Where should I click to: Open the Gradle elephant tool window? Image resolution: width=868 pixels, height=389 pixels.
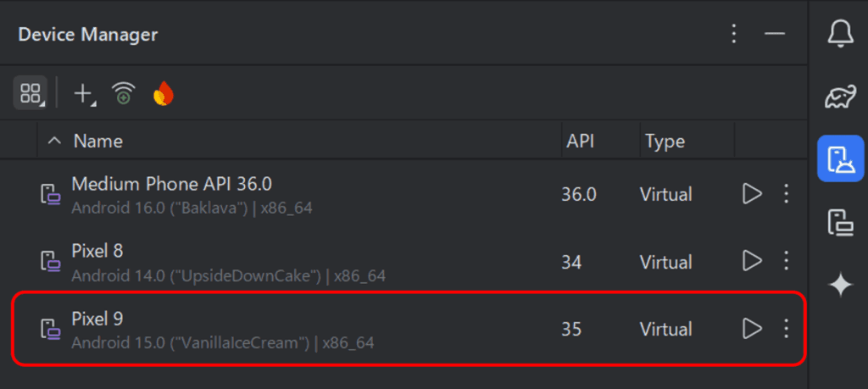point(840,97)
